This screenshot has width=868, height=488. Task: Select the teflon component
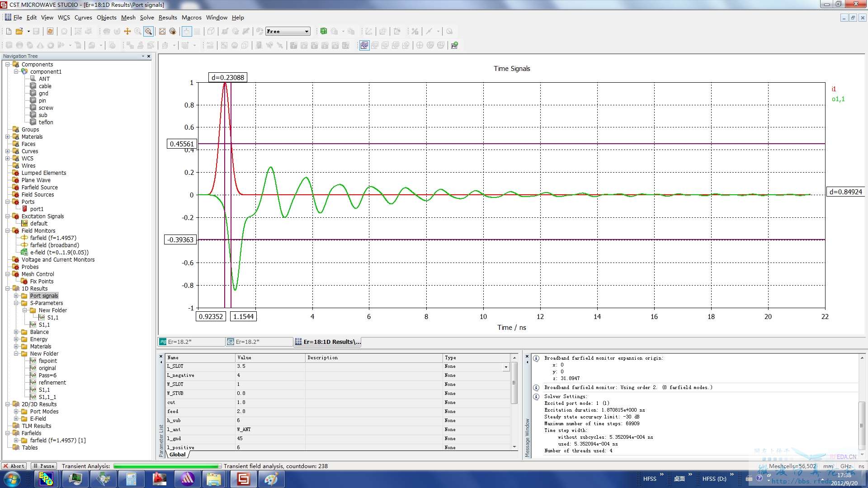[46, 122]
